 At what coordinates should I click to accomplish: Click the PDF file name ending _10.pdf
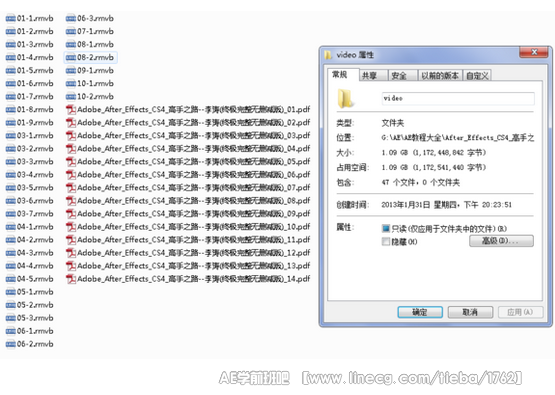tap(194, 227)
